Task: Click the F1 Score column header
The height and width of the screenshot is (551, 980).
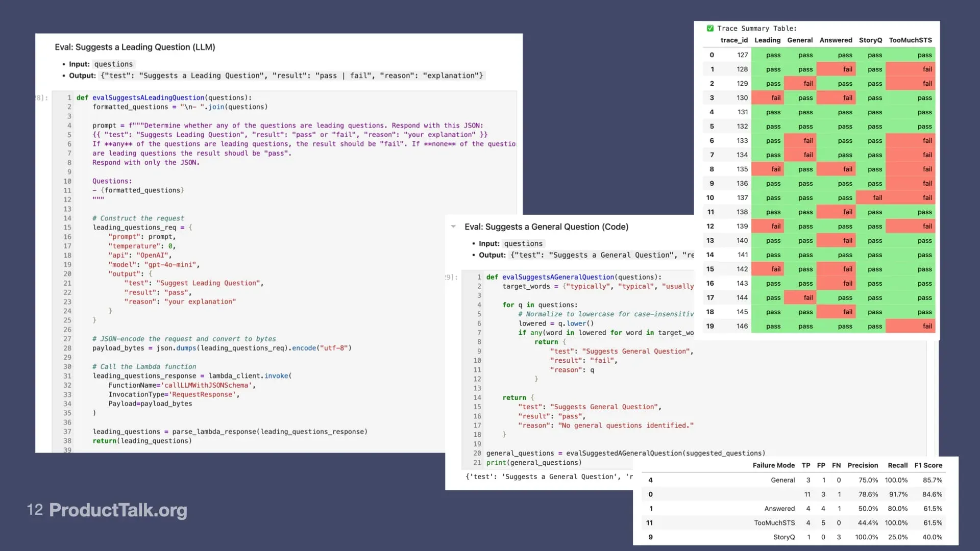Action: pyautogui.click(x=928, y=465)
